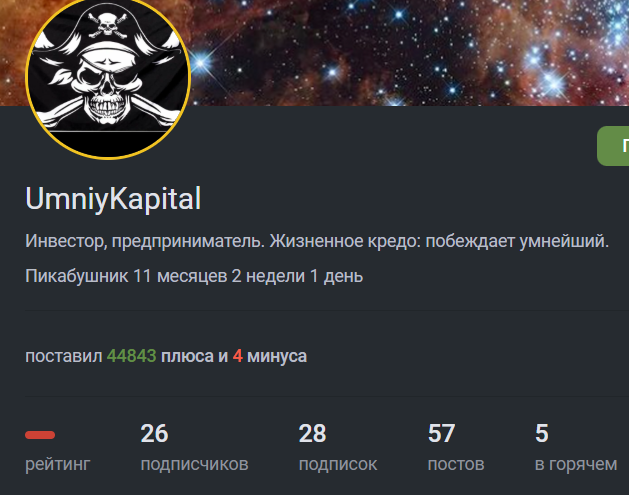Click the space nebula cover image
This screenshot has width=629, height=495.
tap(409, 52)
